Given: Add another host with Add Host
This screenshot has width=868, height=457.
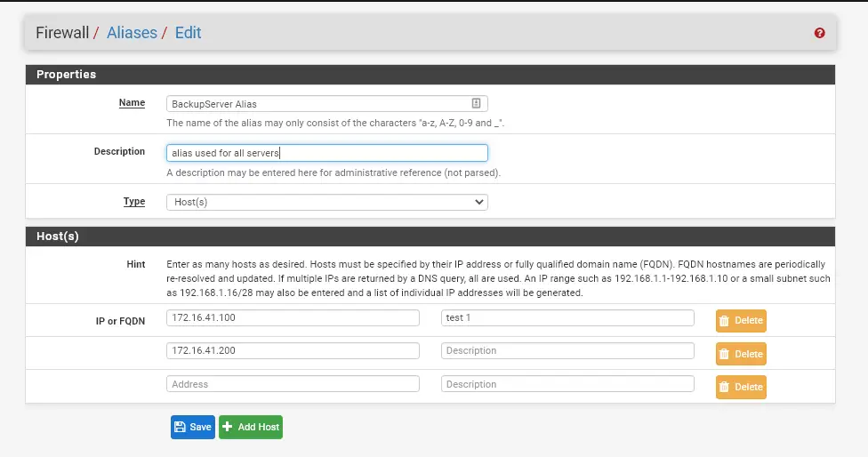Looking at the screenshot, I should coord(251,427).
